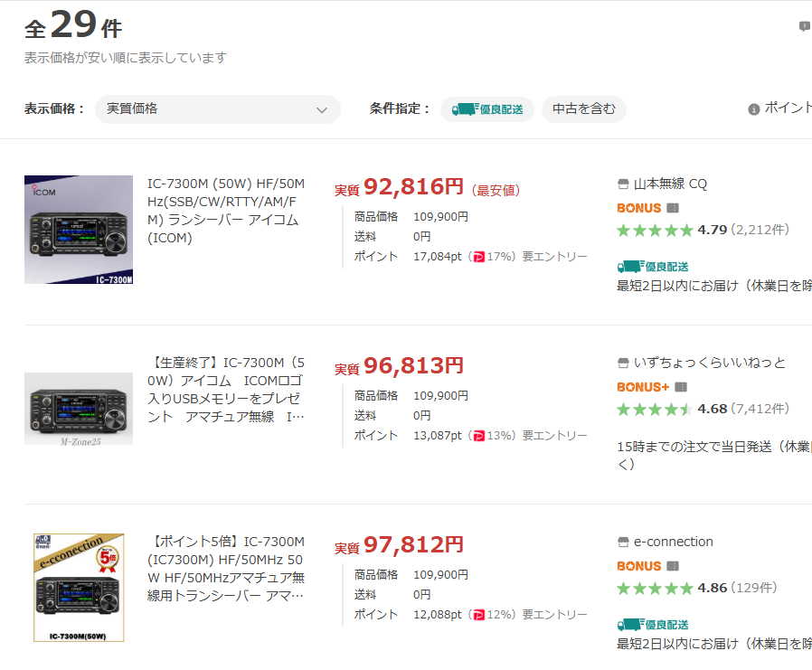Toggle the 優良配送 condition filter chip
Screen dimensions: 812x670
[487, 109]
